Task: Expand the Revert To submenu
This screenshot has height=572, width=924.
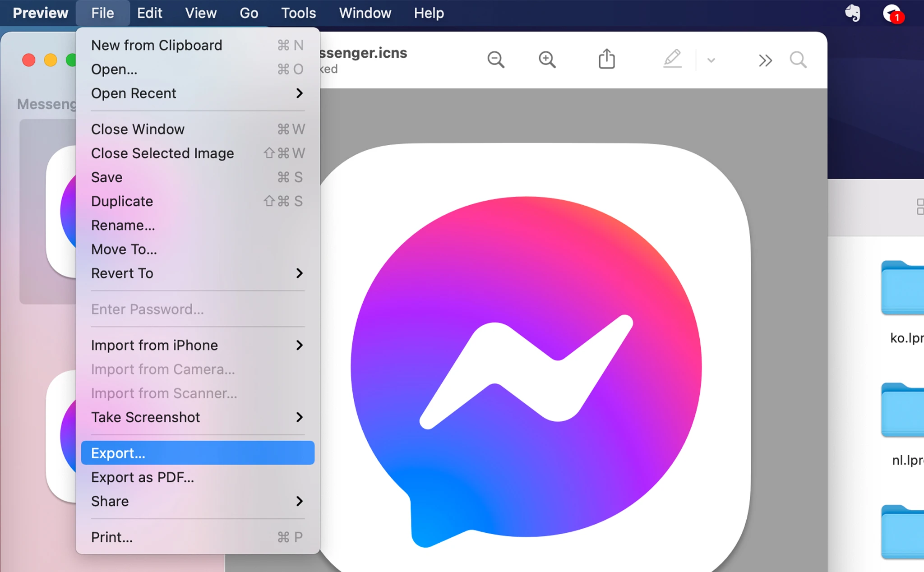Action: tap(198, 273)
